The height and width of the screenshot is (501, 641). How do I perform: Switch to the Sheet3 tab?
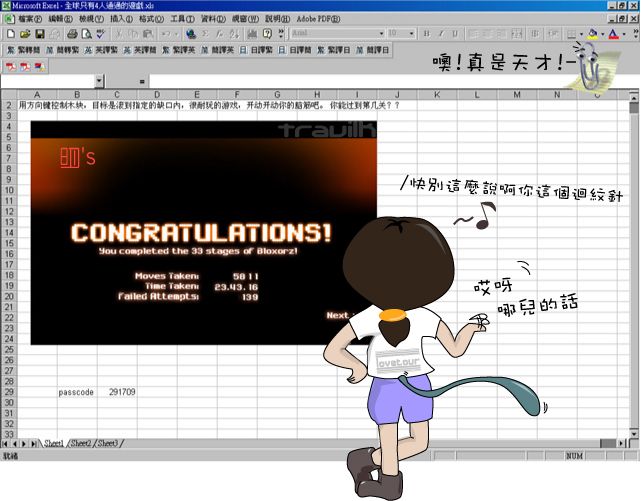tap(108, 443)
